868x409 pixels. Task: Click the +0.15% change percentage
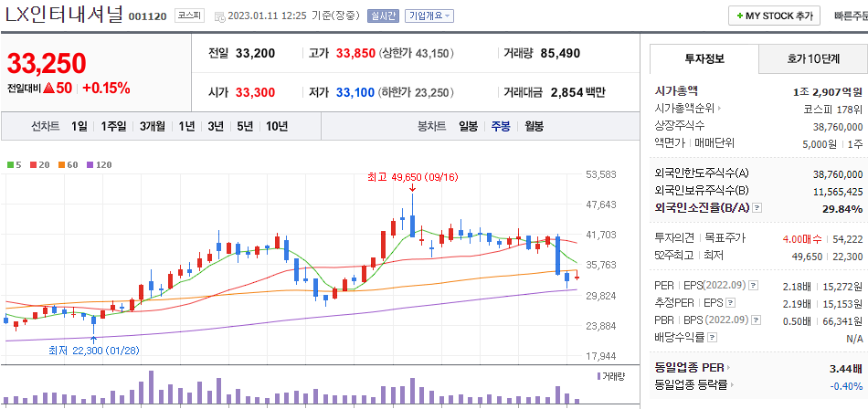pyautogui.click(x=106, y=88)
